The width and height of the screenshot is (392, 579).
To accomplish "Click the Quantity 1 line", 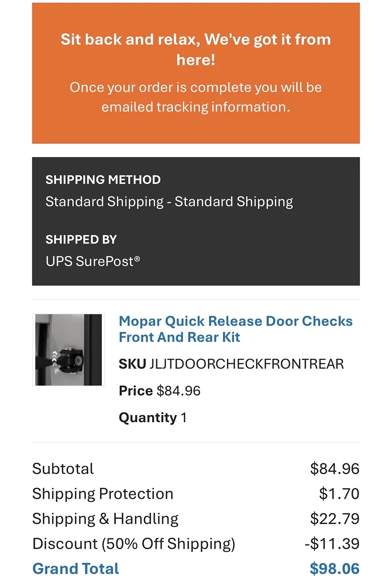I will point(153,417).
